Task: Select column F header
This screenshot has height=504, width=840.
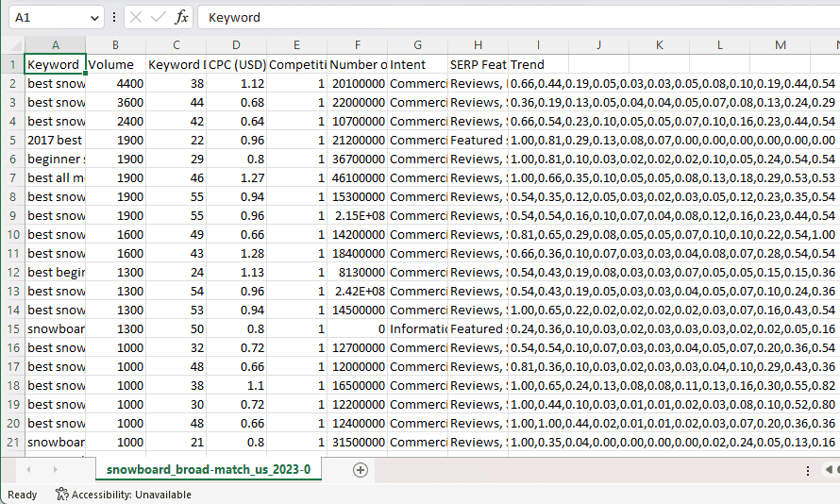Action: (x=358, y=45)
